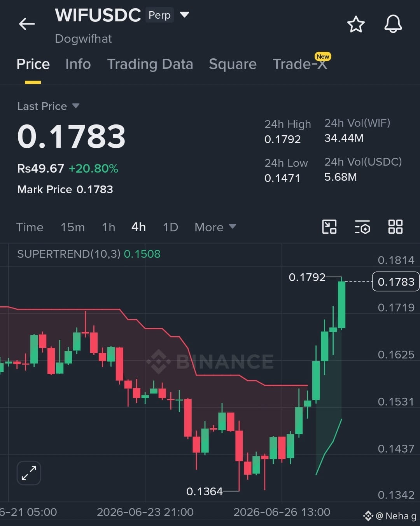This screenshot has height=526, width=420.
Task: Open the More intervals dropdown
Action: 215,227
